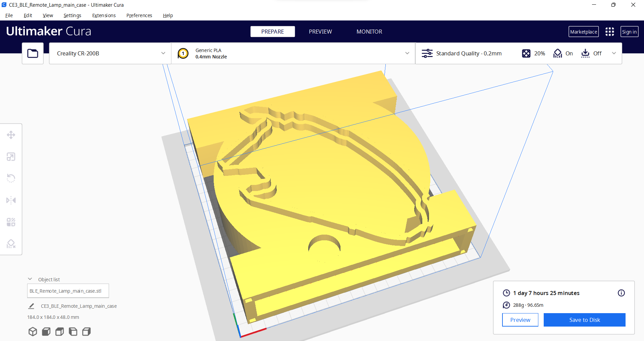Image resolution: width=644 pixels, height=341 pixels.
Task: Open the Help menu
Action: pyautogui.click(x=168, y=15)
